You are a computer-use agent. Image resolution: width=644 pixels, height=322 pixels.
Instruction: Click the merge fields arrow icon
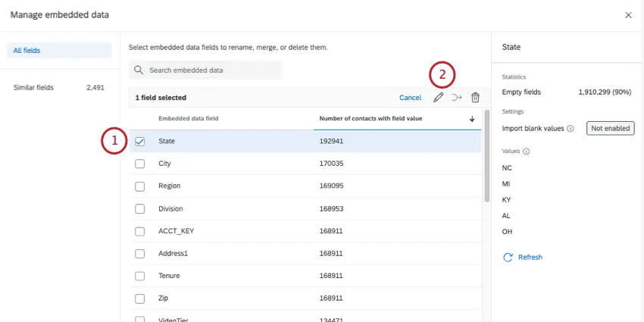[456, 98]
